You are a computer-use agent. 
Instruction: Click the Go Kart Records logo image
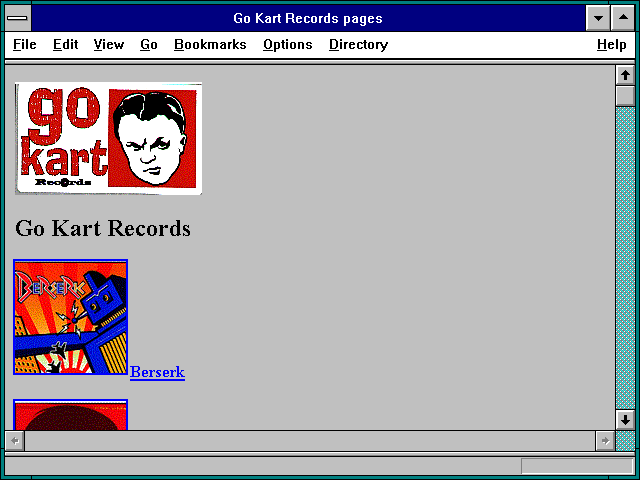click(x=109, y=139)
